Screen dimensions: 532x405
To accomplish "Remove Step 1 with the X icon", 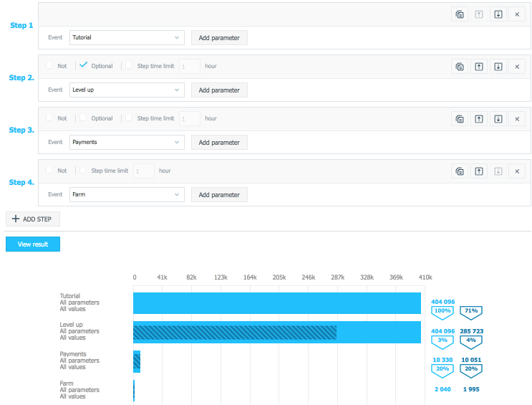I will pos(517,14).
